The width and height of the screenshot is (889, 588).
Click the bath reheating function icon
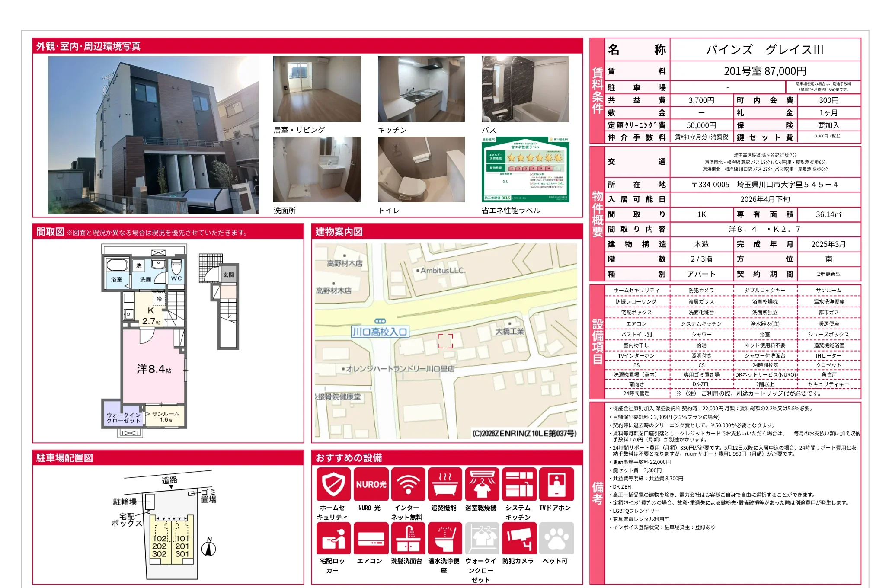pyautogui.click(x=444, y=484)
